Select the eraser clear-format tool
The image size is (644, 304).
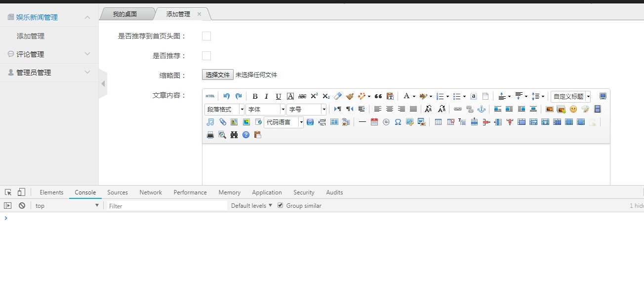tap(338, 96)
